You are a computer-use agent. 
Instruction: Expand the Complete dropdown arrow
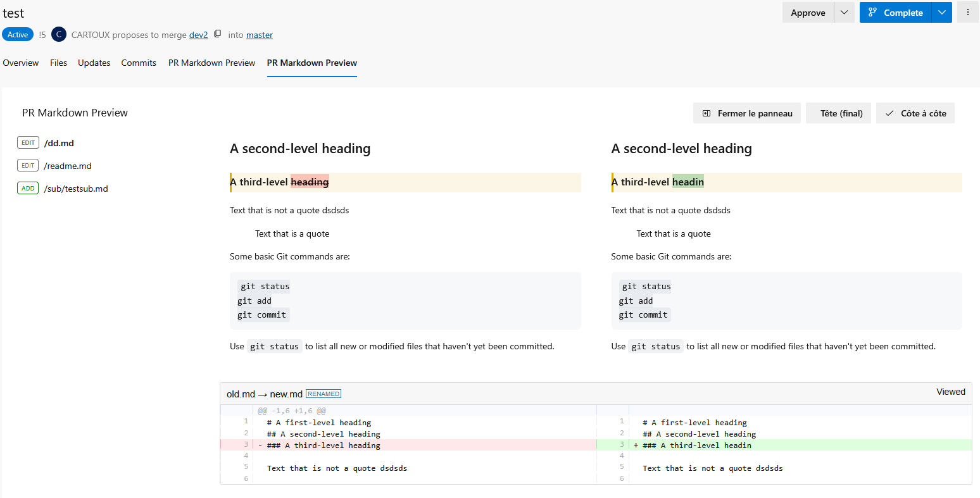[942, 13]
